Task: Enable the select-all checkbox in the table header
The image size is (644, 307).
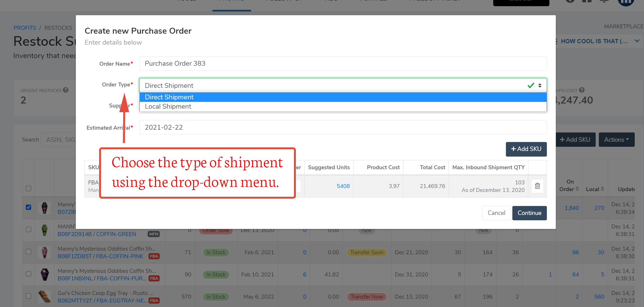Action: coord(28,189)
